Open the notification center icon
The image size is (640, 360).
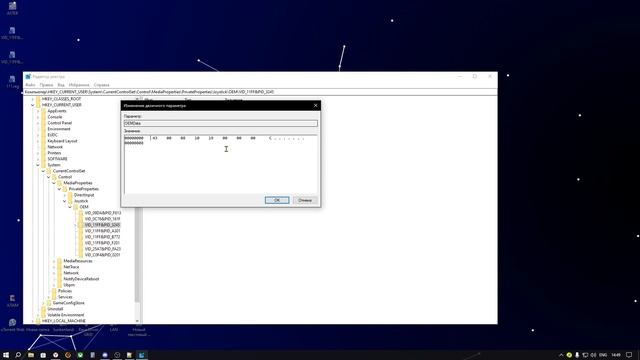(x=629, y=355)
